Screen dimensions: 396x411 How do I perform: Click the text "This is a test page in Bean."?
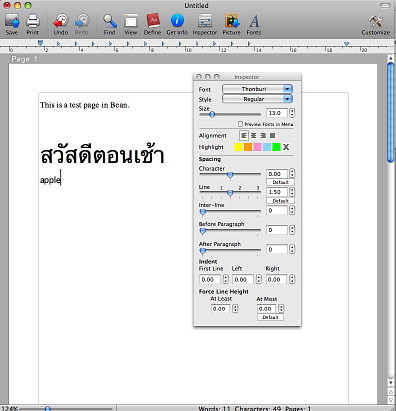(x=85, y=105)
